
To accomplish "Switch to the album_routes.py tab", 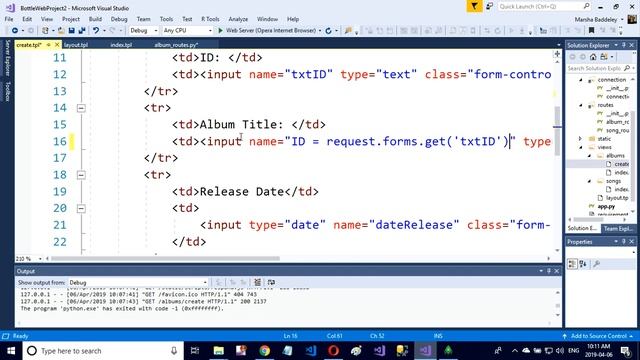I will (x=176, y=45).
